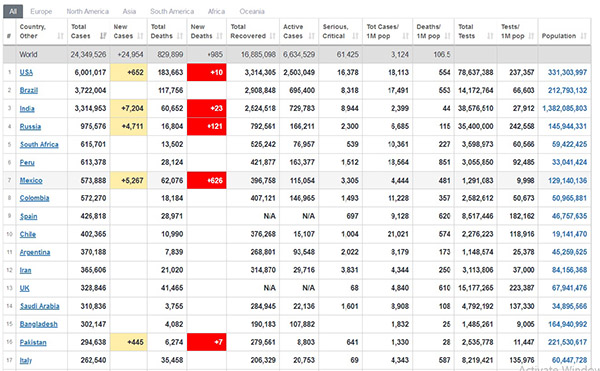Image resolution: width=600 pixels, height=371 pixels.
Task: Open the South Africa country link
Action: tap(39, 145)
